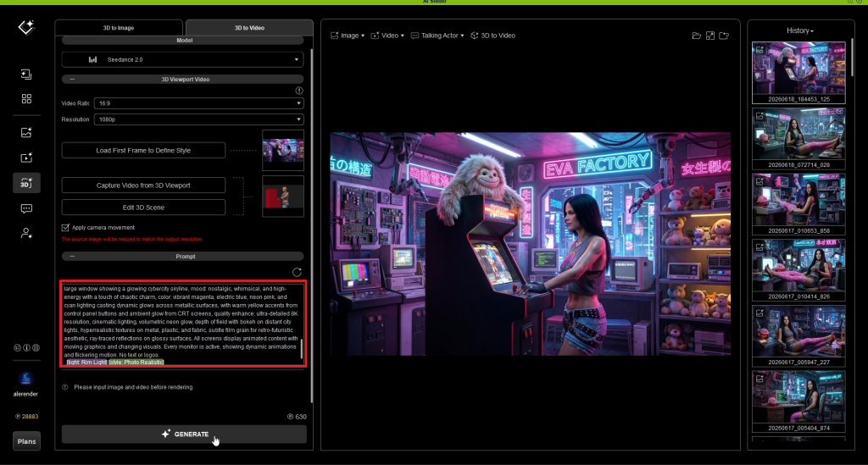Expand the History dropdown
The image size is (868, 465).
point(800,30)
